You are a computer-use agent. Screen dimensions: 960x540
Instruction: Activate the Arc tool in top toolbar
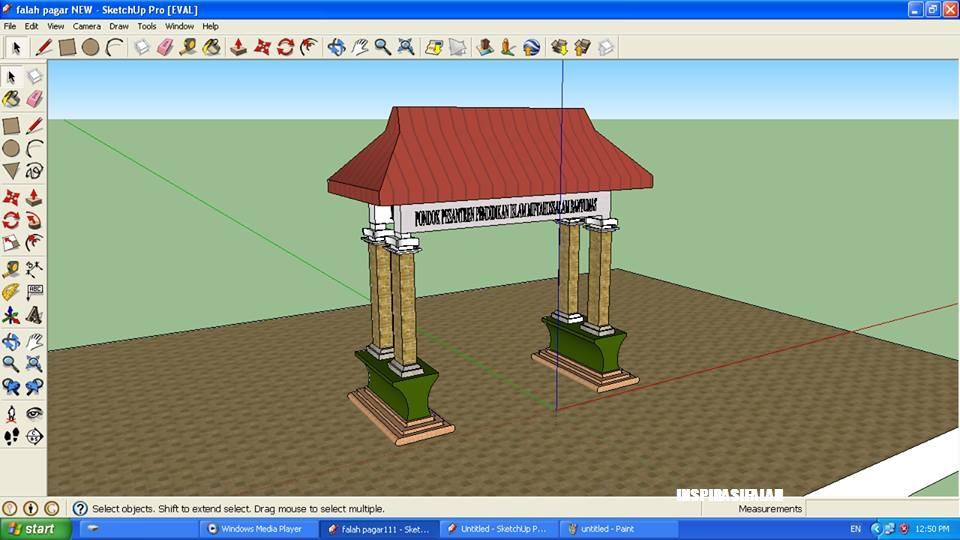[x=114, y=47]
